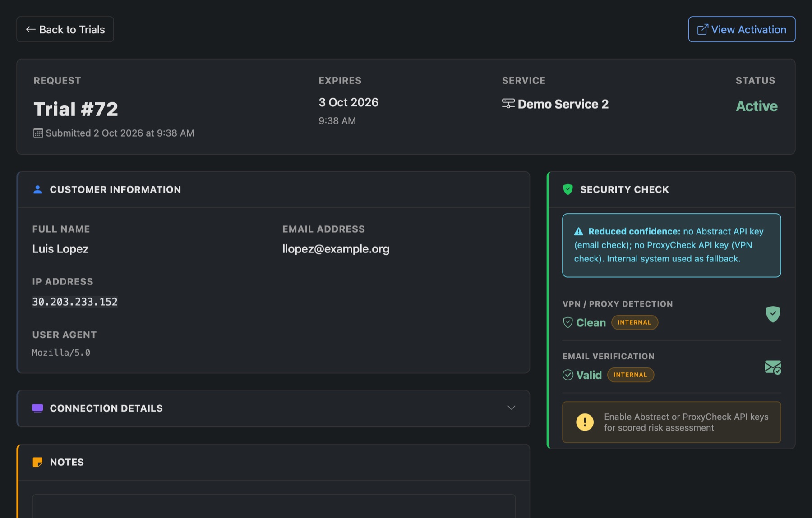Screen dimensions: 812x518
Task: Click the Submitted 2 Oct 2026 timestamp
Action: pyautogui.click(x=120, y=133)
